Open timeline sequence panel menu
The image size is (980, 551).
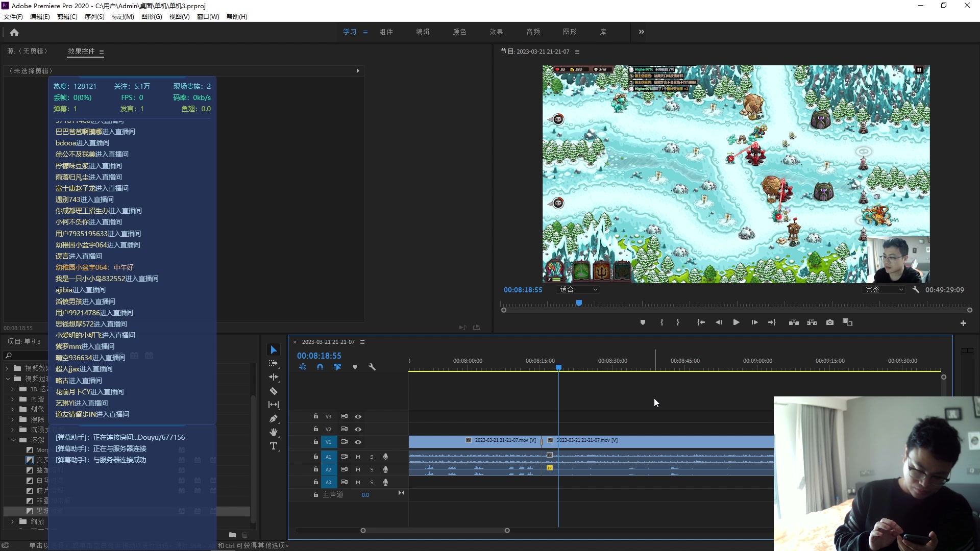[362, 342]
